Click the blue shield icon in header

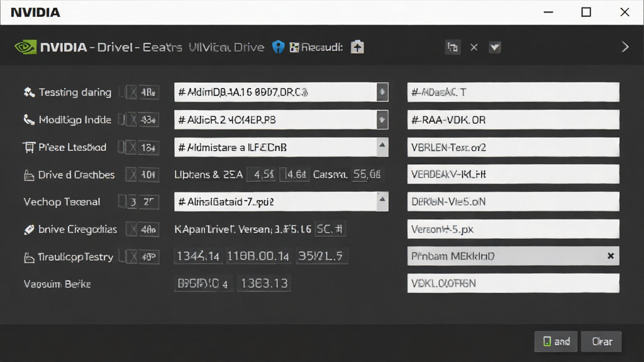point(278,47)
